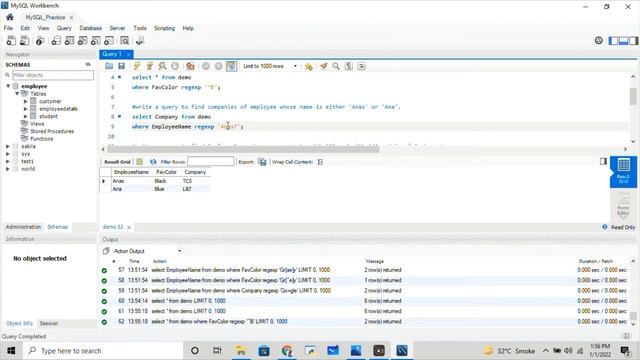This screenshot has height=360, width=640.
Task: Create a new function icon
Action: point(109,40)
